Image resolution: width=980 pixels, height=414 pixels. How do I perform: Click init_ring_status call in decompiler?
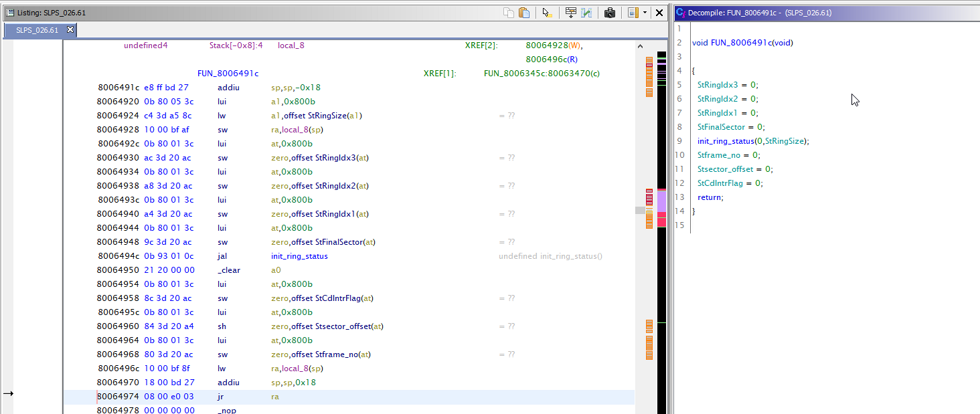726,141
